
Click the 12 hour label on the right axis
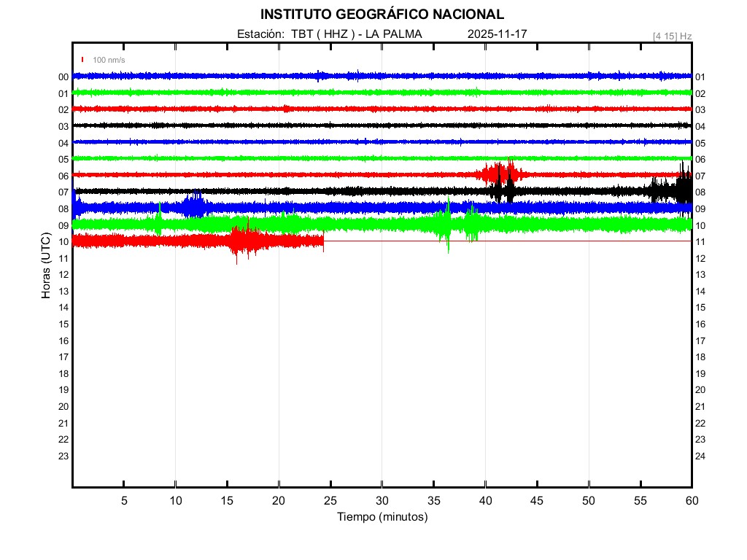pyautogui.click(x=700, y=259)
